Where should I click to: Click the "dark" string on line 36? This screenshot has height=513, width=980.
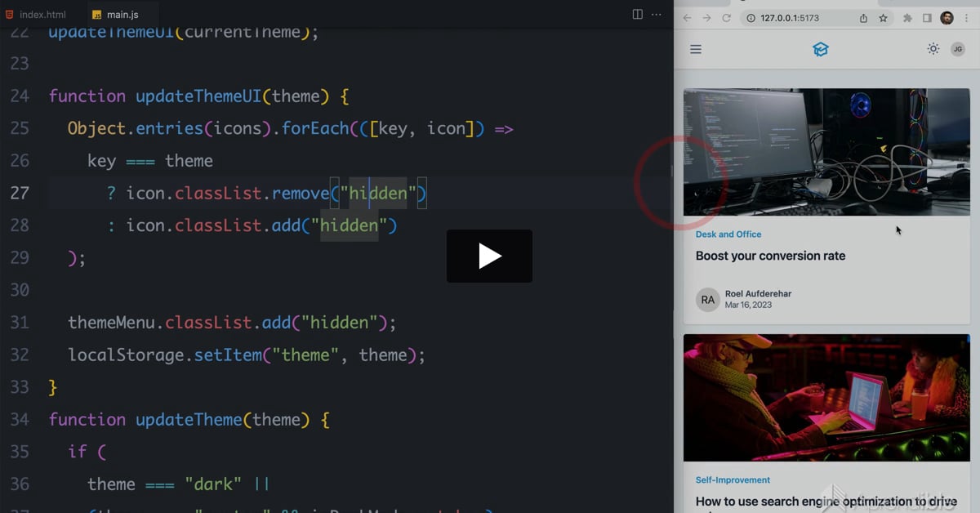[x=213, y=484]
